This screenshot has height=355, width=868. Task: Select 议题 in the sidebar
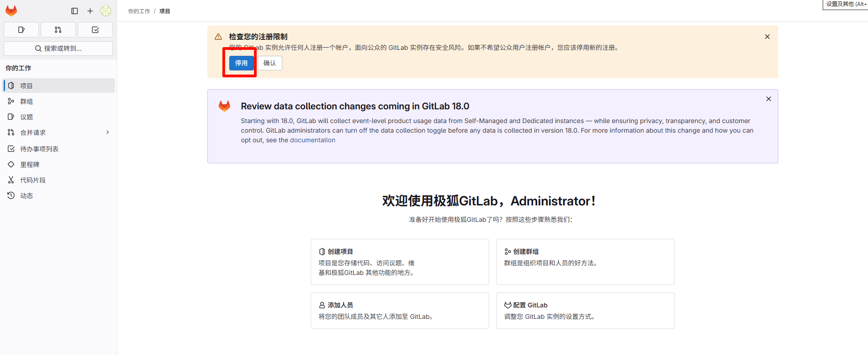coord(59,117)
